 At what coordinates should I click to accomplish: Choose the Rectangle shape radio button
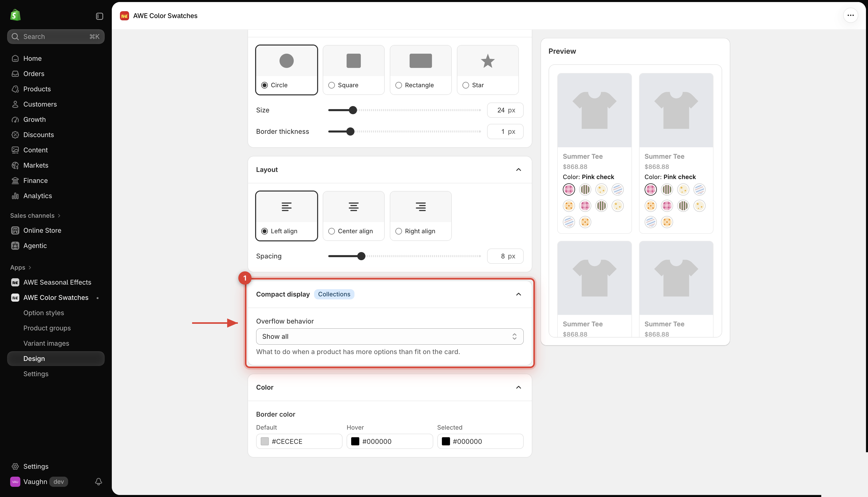point(398,85)
